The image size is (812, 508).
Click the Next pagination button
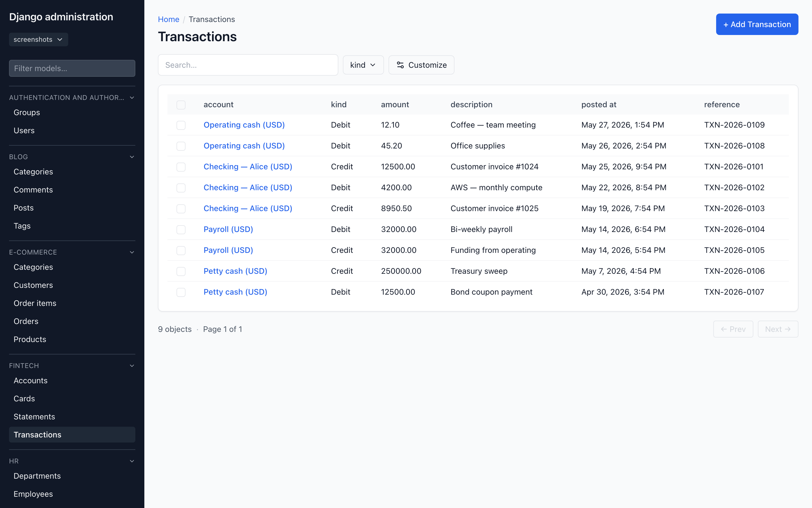[778, 329]
